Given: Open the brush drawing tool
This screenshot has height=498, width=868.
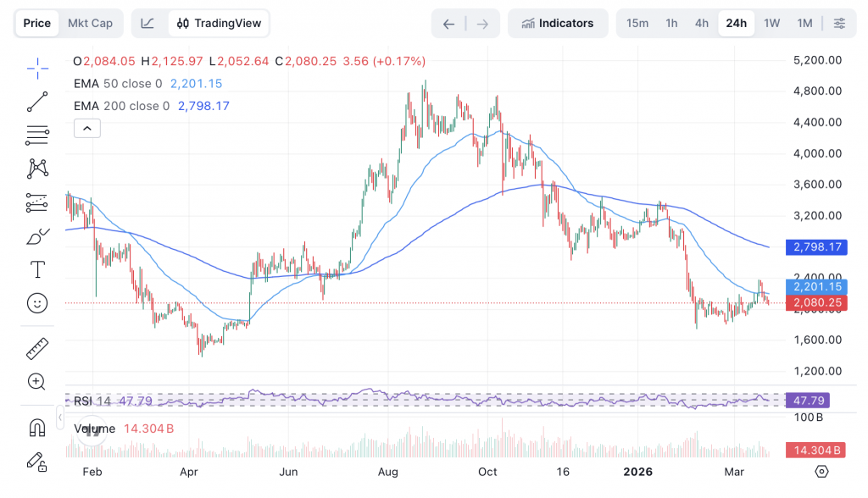Looking at the screenshot, I should [x=37, y=237].
